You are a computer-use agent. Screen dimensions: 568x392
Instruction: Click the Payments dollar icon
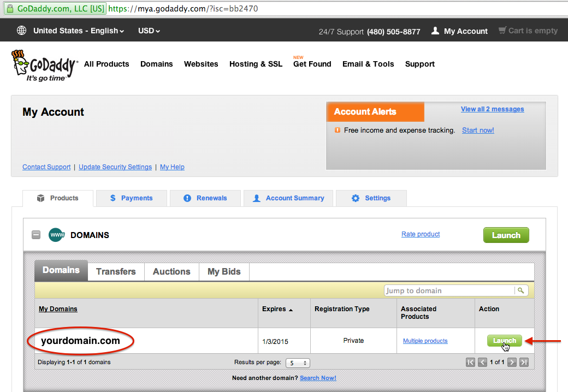(113, 198)
